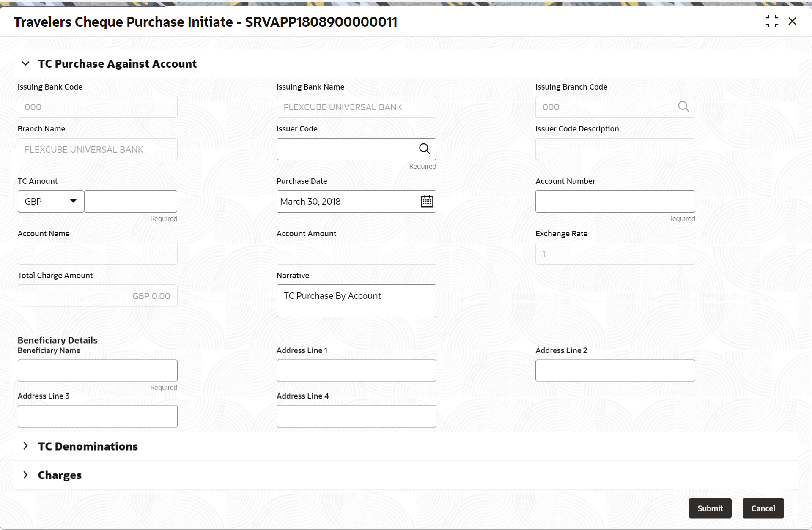Open the GBP currency dropdown
812x530 pixels.
[51, 201]
